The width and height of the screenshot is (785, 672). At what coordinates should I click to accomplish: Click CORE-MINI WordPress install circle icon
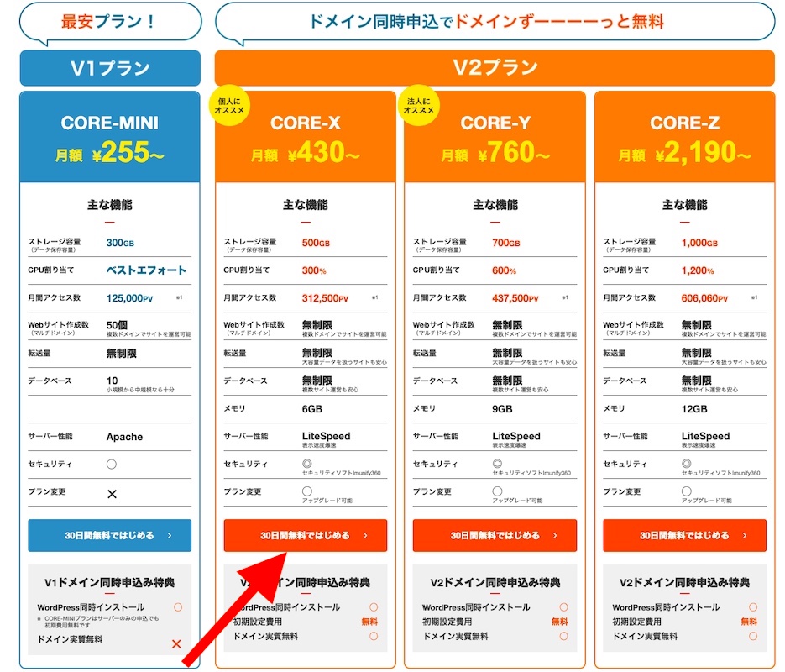tap(178, 607)
